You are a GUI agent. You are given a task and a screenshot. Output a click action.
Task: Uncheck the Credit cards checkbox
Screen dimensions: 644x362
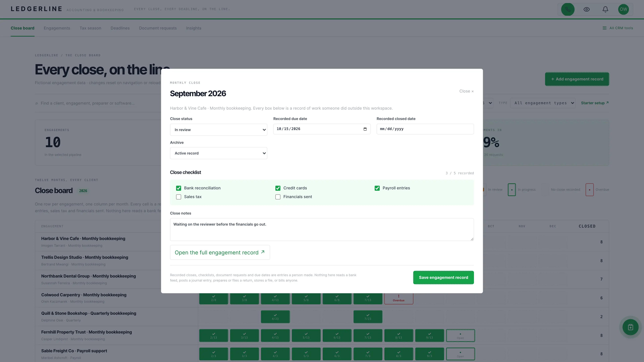point(278,188)
